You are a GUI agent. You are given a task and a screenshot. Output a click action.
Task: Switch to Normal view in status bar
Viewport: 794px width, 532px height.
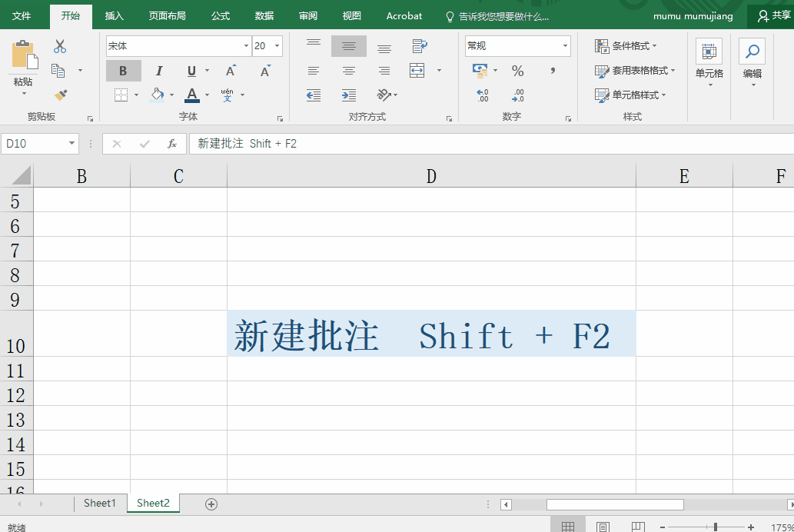(568, 527)
